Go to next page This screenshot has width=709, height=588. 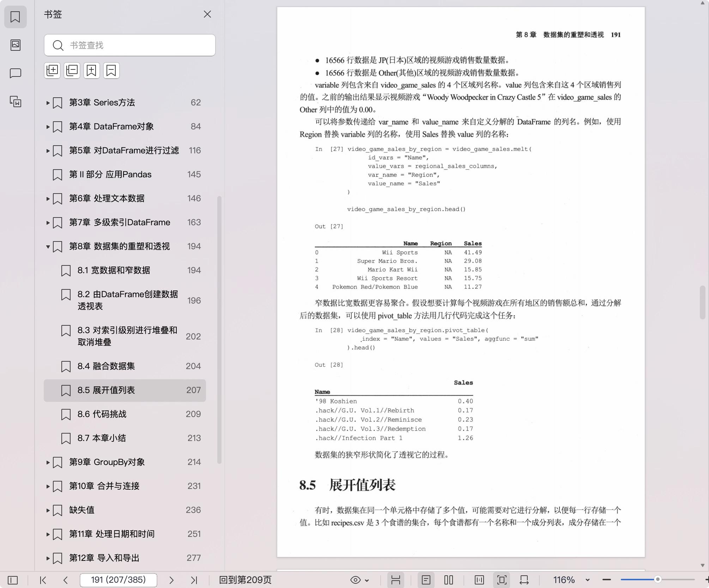pyautogui.click(x=171, y=580)
